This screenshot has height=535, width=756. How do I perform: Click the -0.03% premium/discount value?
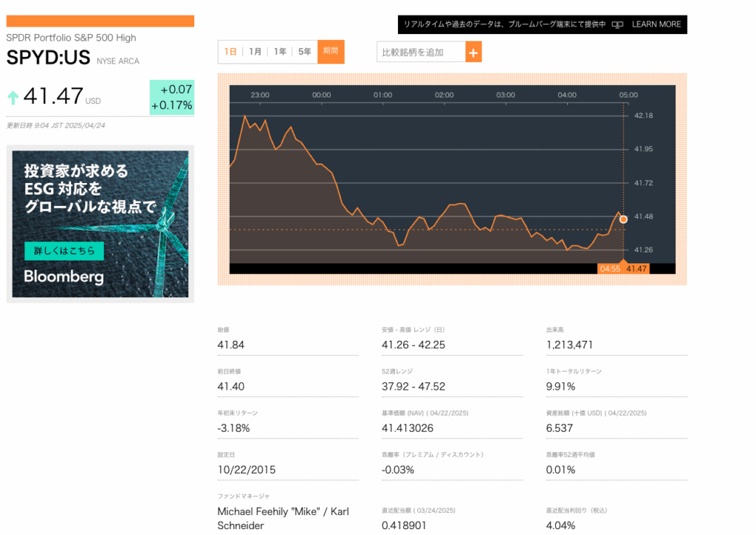click(x=398, y=470)
